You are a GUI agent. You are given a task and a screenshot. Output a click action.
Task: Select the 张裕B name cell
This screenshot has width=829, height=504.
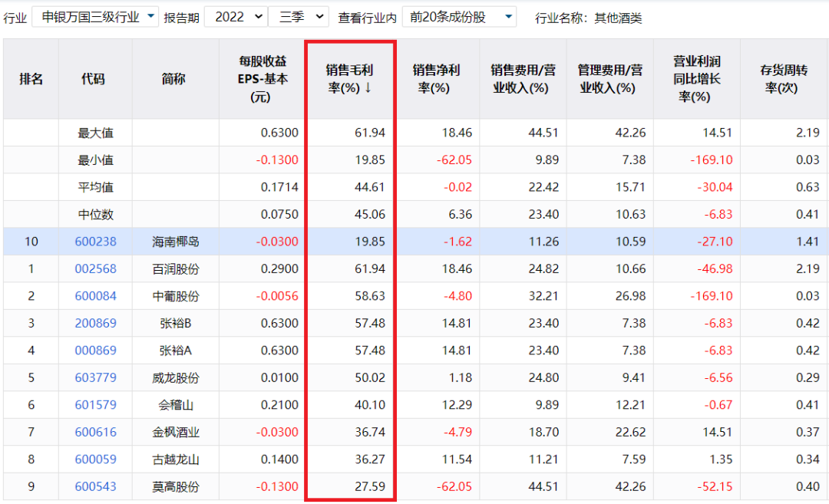176,323
